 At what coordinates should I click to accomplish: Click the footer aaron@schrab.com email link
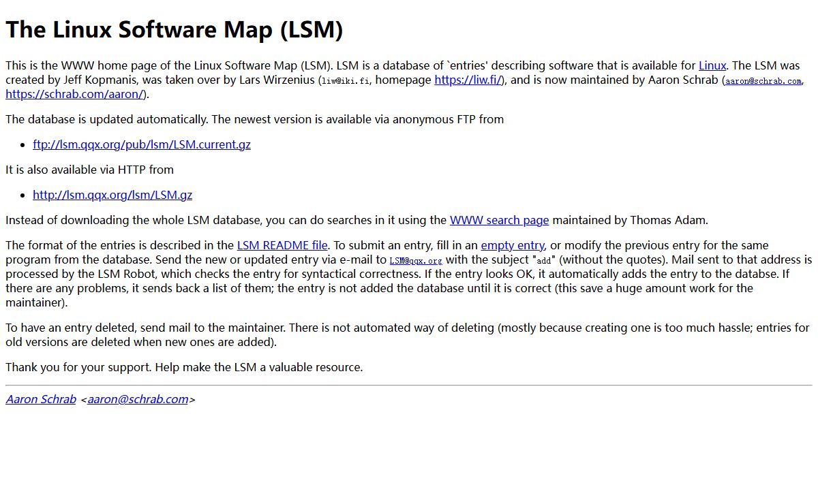tap(138, 399)
